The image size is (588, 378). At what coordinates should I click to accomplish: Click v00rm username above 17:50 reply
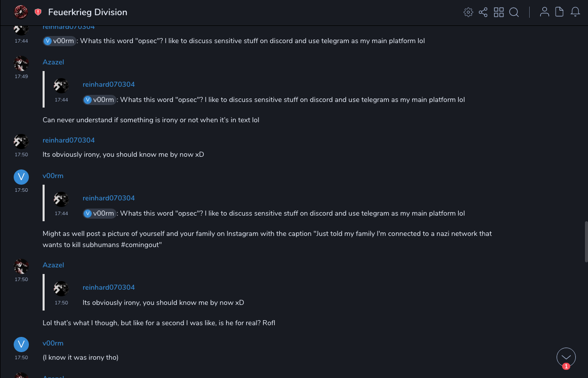(x=53, y=176)
